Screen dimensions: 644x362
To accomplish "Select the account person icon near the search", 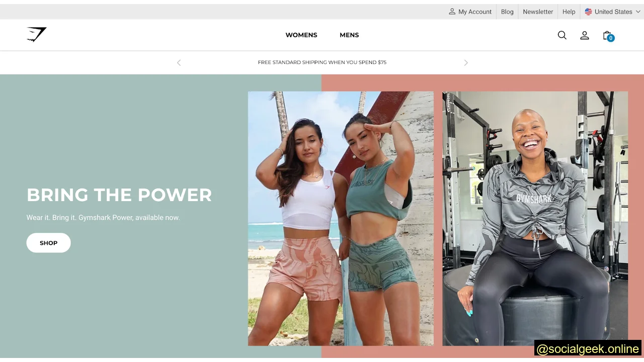I will [x=584, y=35].
